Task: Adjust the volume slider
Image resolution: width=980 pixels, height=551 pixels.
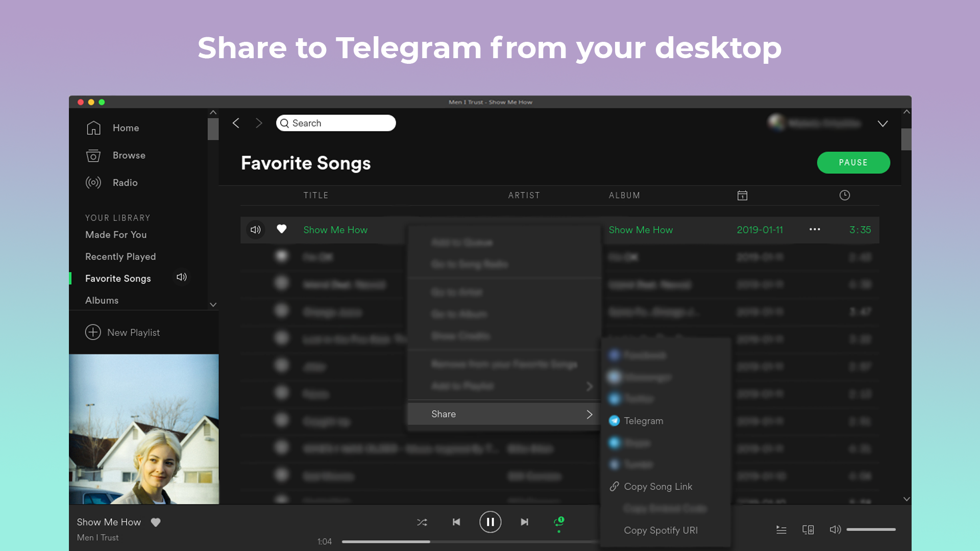Action: point(871,530)
